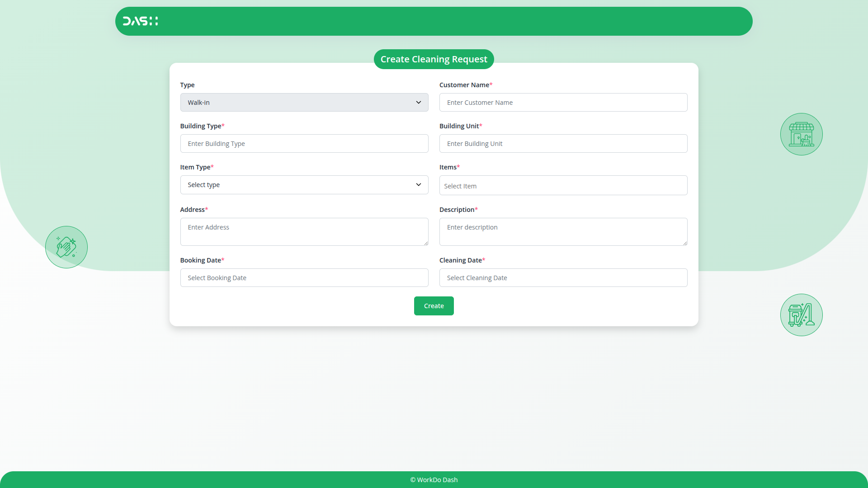
Task: Submit the form with Create button
Action: pos(434,306)
